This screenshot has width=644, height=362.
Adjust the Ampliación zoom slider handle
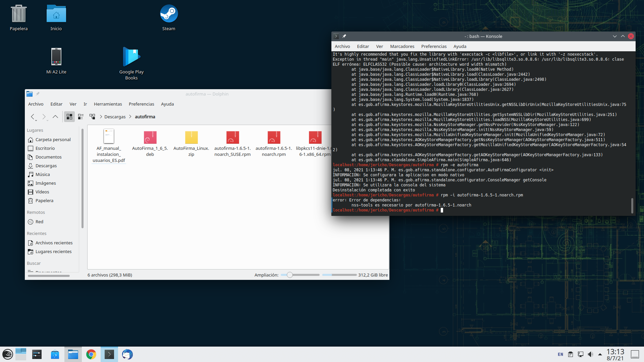[290, 275]
